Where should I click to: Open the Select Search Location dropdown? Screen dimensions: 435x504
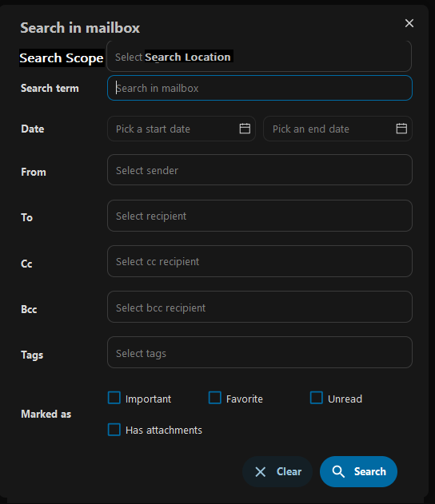[259, 56]
